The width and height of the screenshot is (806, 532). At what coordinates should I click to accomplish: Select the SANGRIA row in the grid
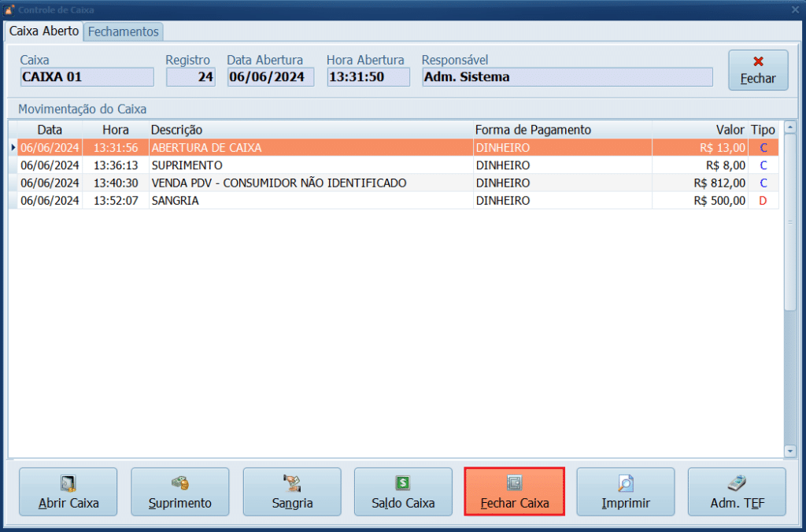pos(315,201)
